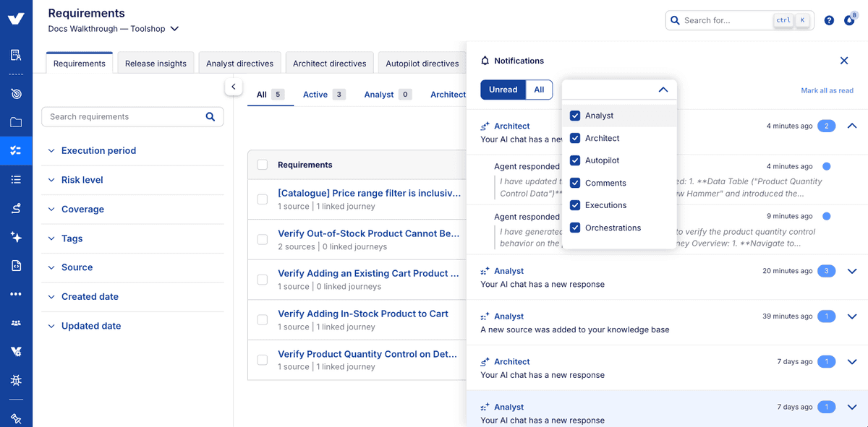Expand the Analyst notification from 20 minutes ago

coord(851,271)
